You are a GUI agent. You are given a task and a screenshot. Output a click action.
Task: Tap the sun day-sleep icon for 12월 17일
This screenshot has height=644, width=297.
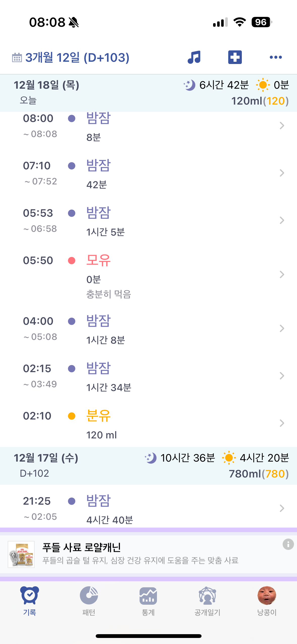[229, 458]
